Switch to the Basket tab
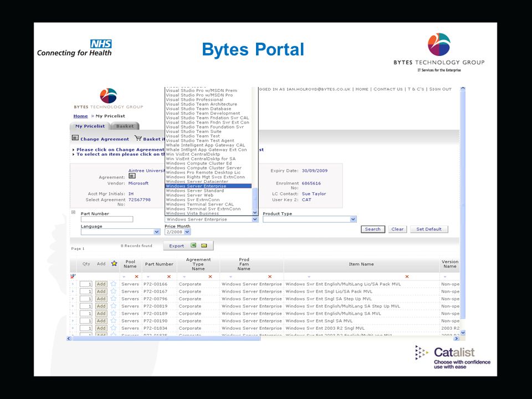The height and width of the screenshot is (399, 532). pos(125,126)
